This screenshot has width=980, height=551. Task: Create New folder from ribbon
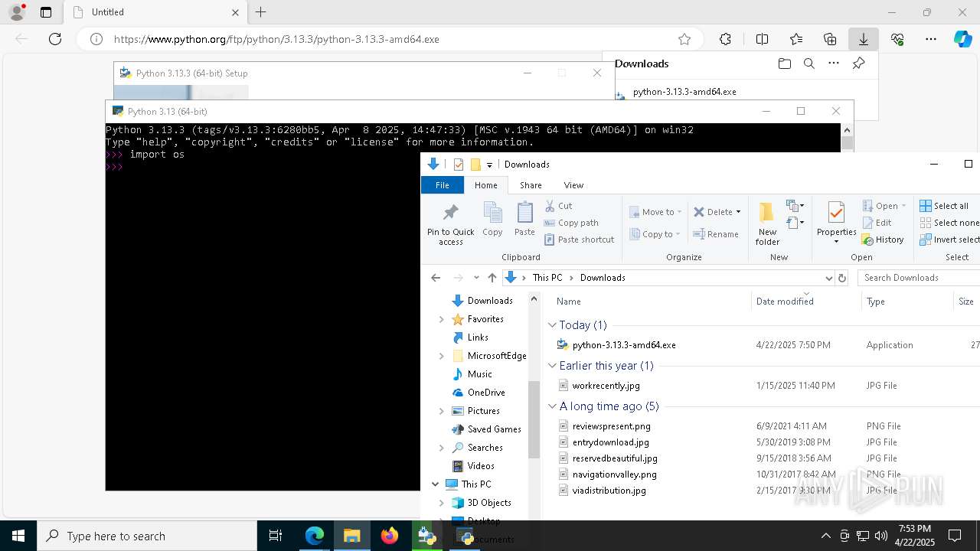(767, 224)
